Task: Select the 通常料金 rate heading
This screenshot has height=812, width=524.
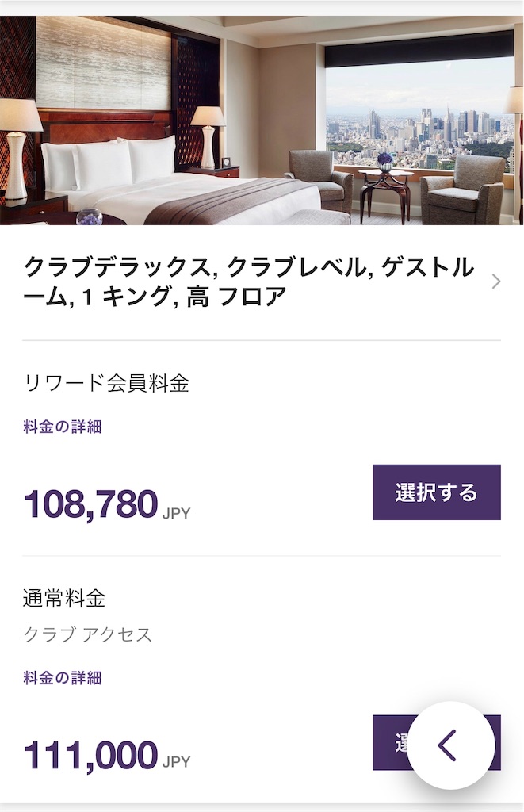Action: (64, 598)
